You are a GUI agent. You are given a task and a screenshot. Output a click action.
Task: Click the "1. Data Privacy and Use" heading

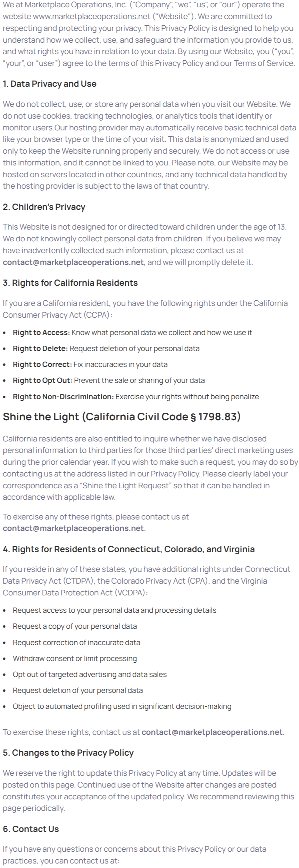click(x=50, y=84)
